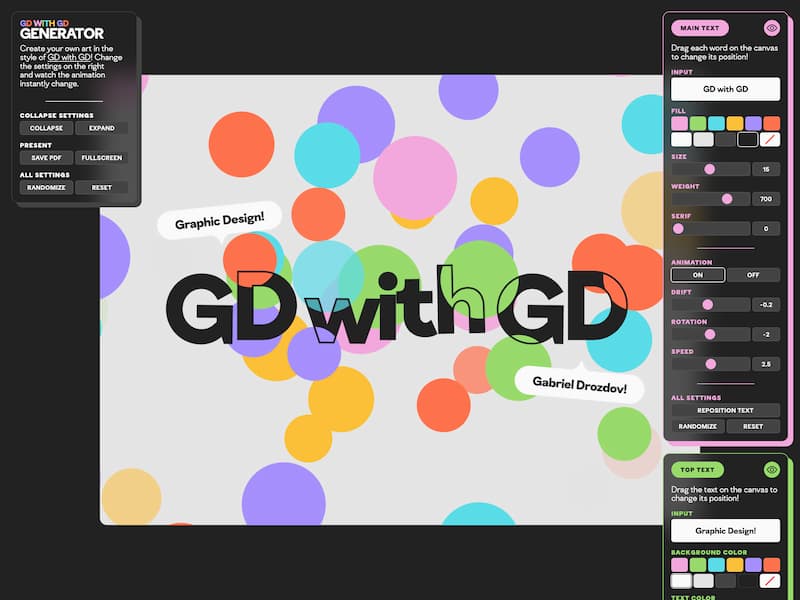800x600 pixels.
Task: Hide Main Text with the eye icon
Action: click(771, 28)
